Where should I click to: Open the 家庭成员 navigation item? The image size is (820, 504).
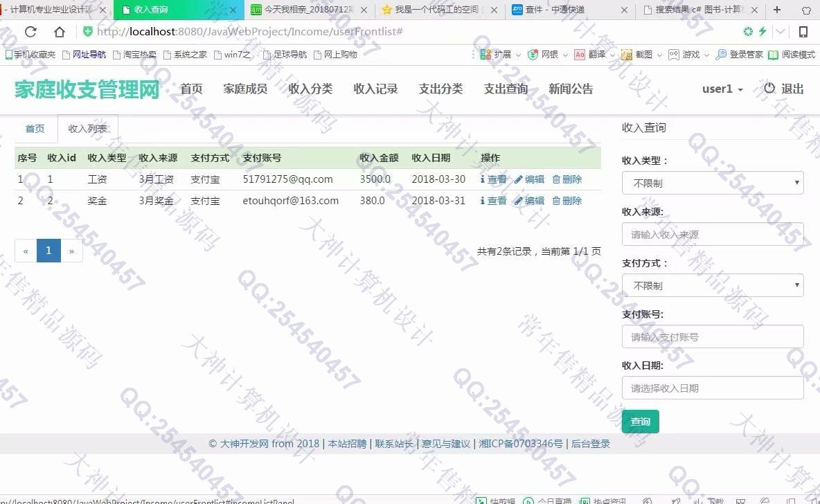[245, 89]
